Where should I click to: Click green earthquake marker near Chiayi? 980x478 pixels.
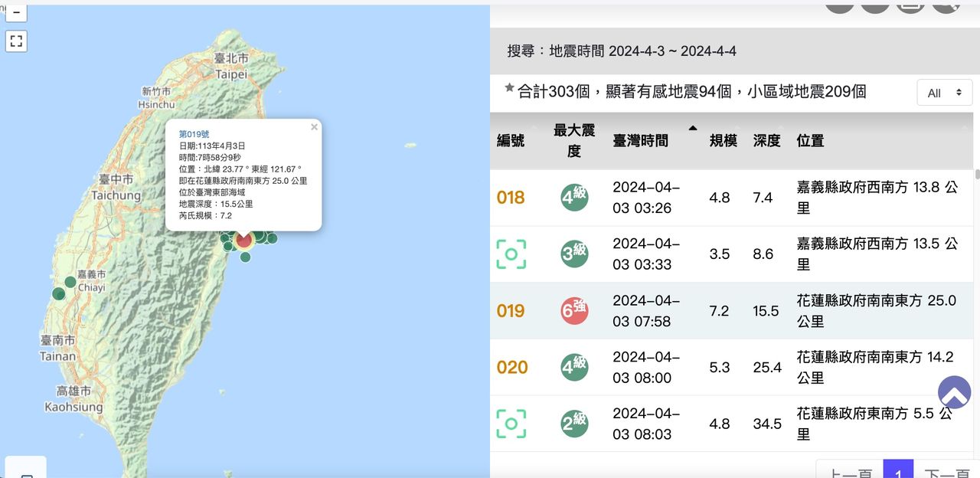pyautogui.click(x=70, y=282)
